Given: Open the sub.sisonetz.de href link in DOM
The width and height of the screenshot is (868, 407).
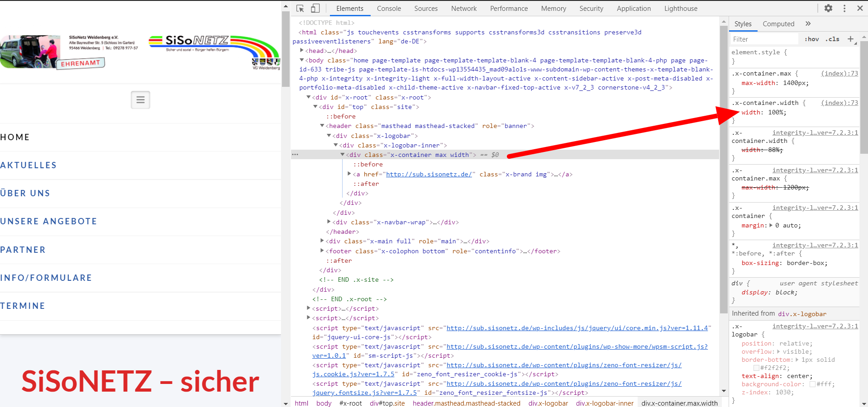Looking at the screenshot, I should pyautogui.click(x=429, y=174).
